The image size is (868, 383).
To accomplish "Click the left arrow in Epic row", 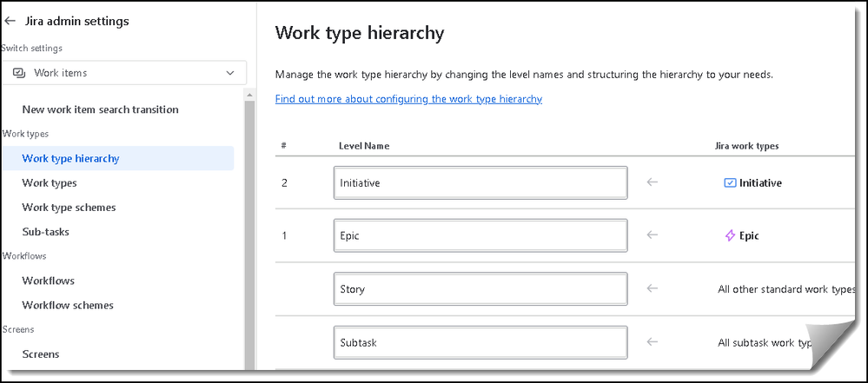I will pos(653,235).
